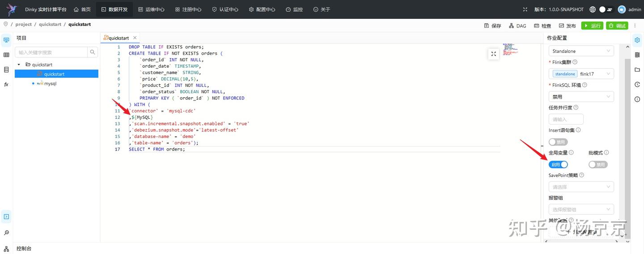Click the 任务并行度 input field
The image size is (644, 254).
tap(566, 119)
